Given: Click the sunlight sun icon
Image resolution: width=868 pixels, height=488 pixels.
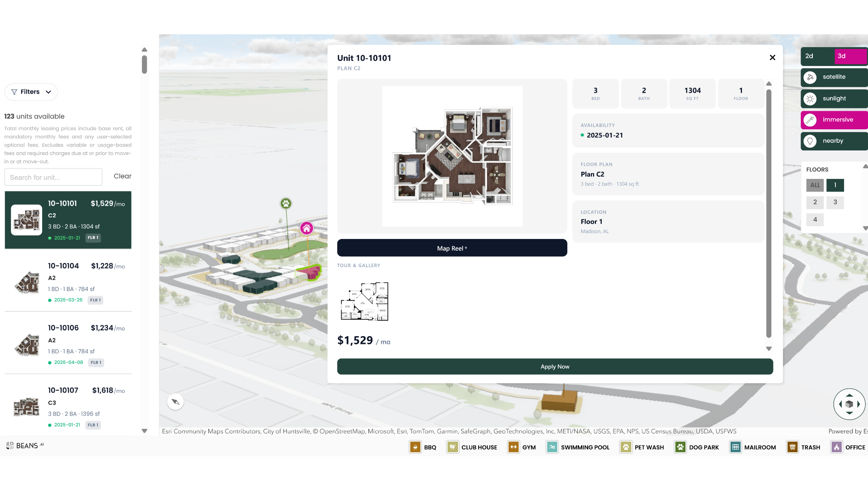Looking at the screenshot, I should (x=810, y=99).
